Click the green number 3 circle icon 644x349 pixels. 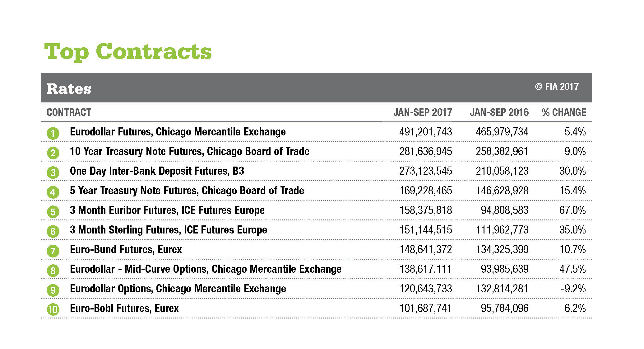pos(53,173)
